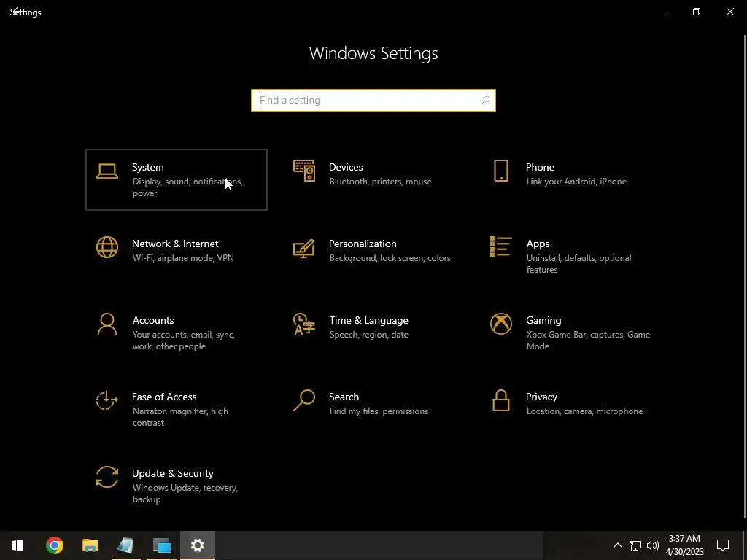Open the Action Center notifications icon

[723, 545]
